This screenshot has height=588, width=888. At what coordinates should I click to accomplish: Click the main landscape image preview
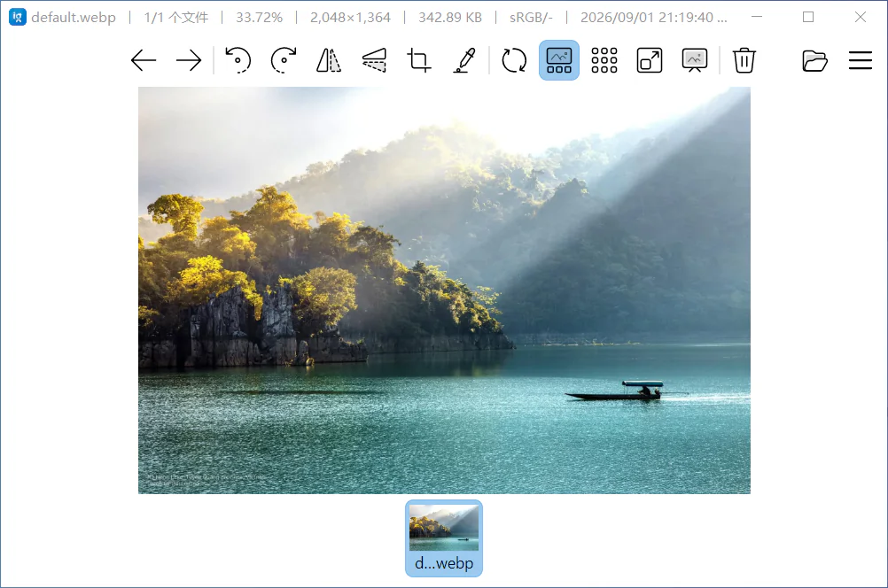pyautogui.click(x=445, y=290)
